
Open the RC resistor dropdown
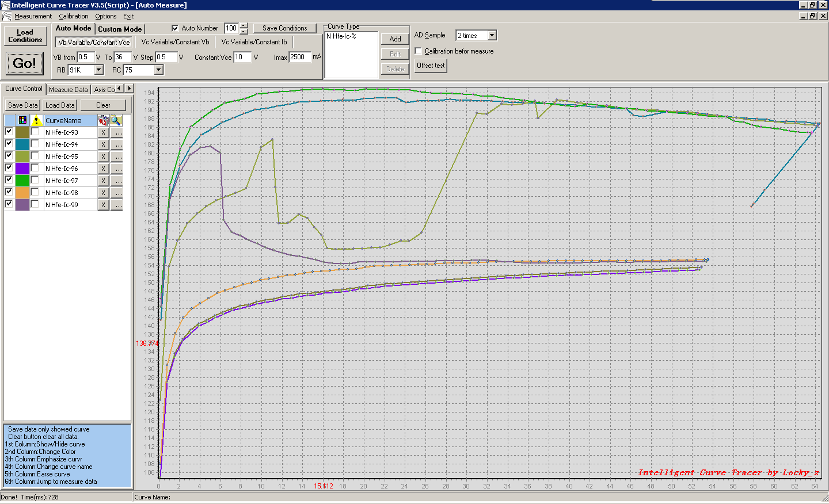point(159,70)
